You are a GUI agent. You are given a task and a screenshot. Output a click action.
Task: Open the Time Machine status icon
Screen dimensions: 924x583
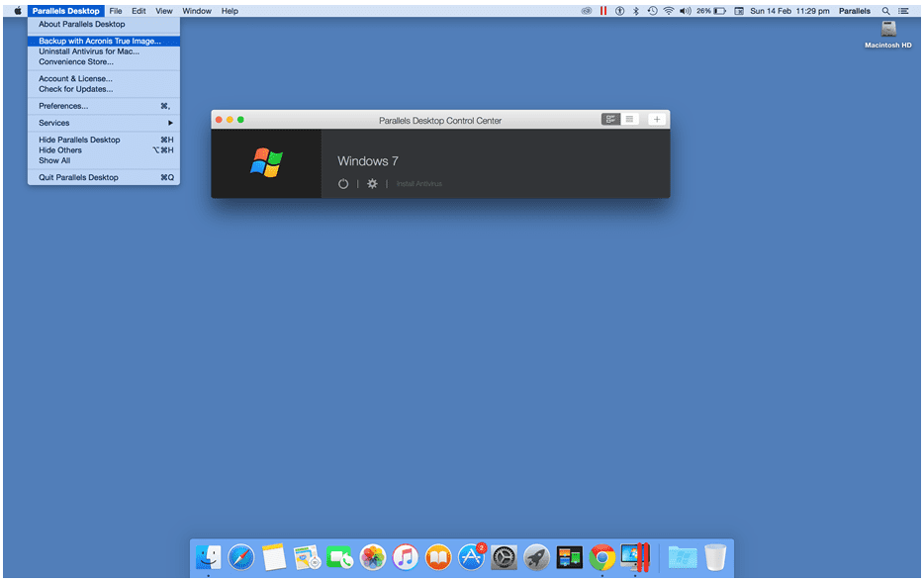pyautogui.click(x=652, y=11)
